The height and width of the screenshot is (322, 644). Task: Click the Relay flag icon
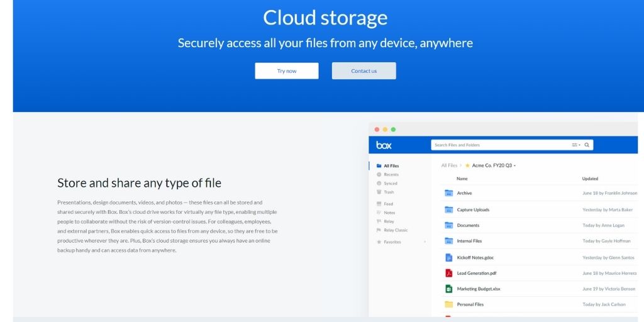coord(379,221)
